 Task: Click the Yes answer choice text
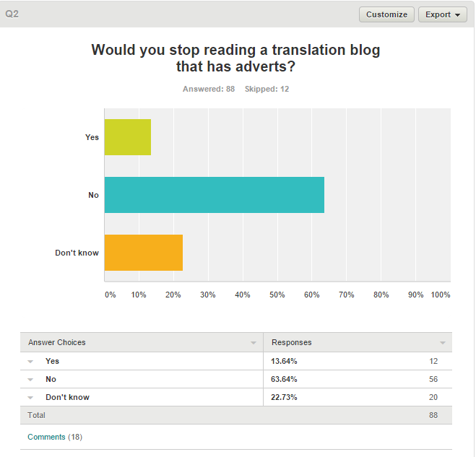(x=52, y=361)
